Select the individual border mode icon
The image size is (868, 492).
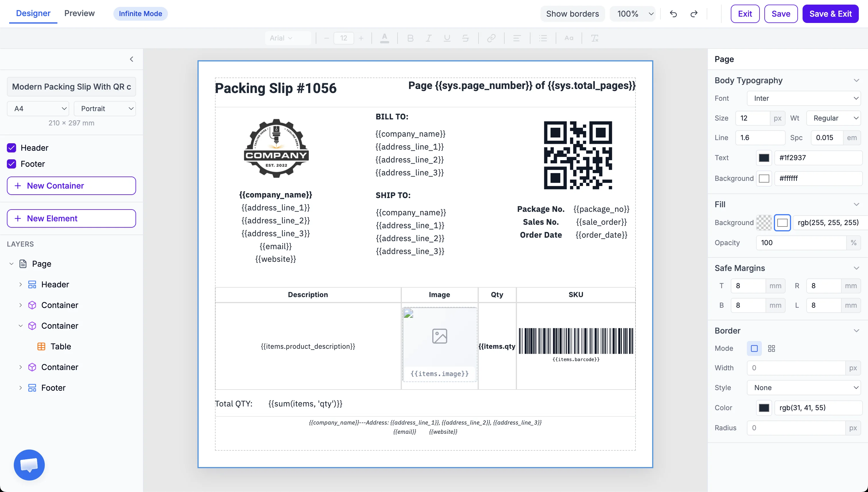[772, 348]
